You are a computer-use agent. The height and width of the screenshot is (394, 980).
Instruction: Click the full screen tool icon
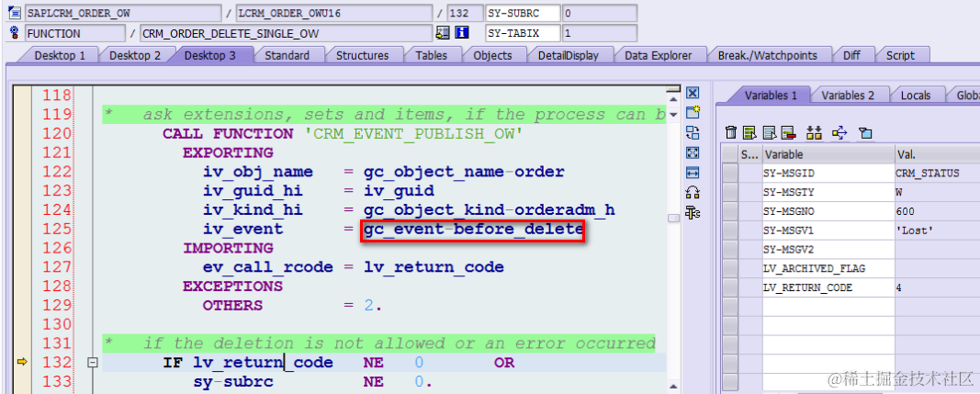tap(693, 152)
